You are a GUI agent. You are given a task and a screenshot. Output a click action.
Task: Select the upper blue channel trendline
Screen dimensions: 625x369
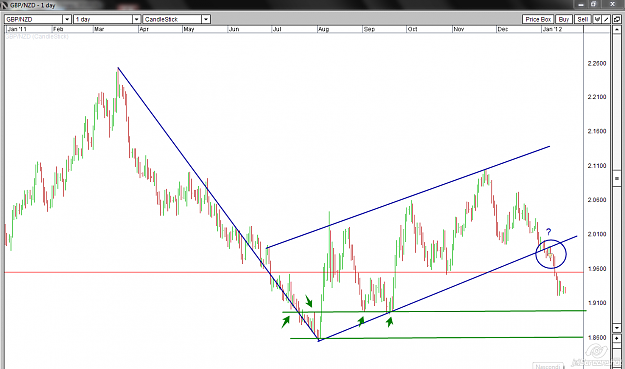408,197
